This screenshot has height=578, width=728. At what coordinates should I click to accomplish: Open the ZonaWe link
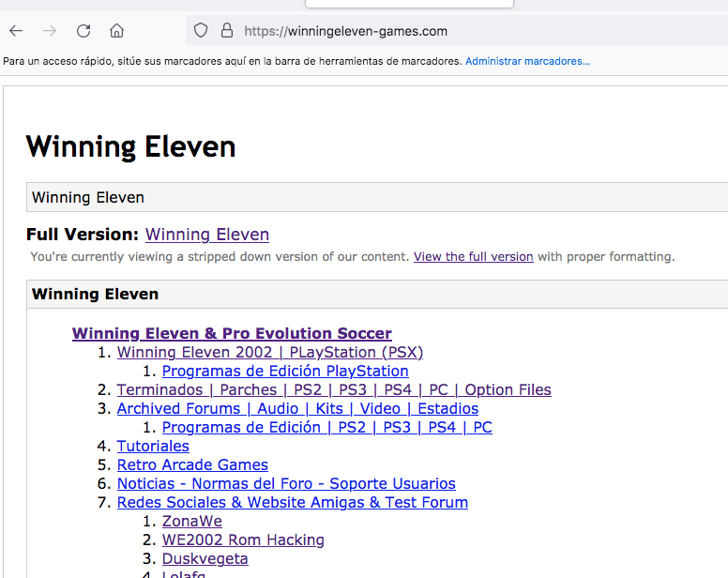[191, 522]
